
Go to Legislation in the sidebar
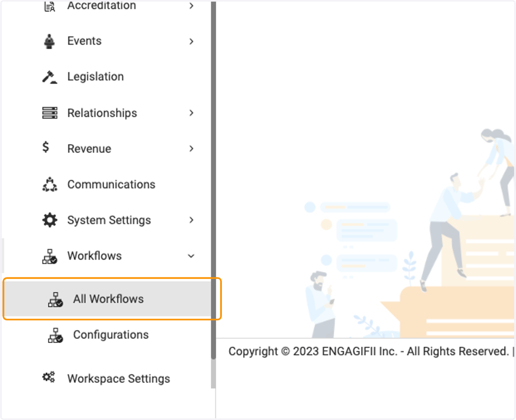tap(95, 77)
